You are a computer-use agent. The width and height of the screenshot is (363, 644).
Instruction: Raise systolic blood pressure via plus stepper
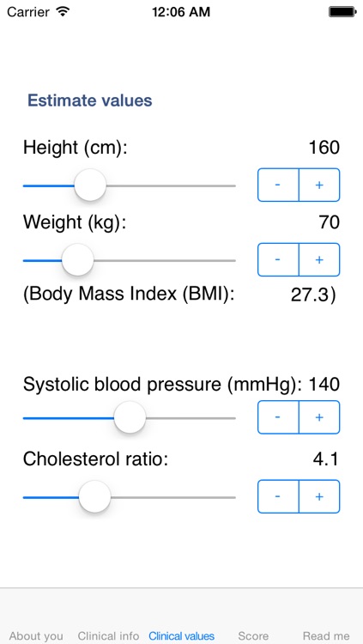tap(319, 417)
